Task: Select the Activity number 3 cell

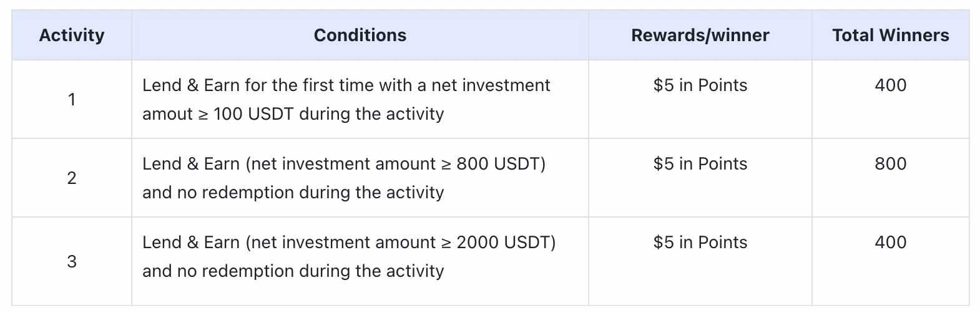Action: (72, 261)
